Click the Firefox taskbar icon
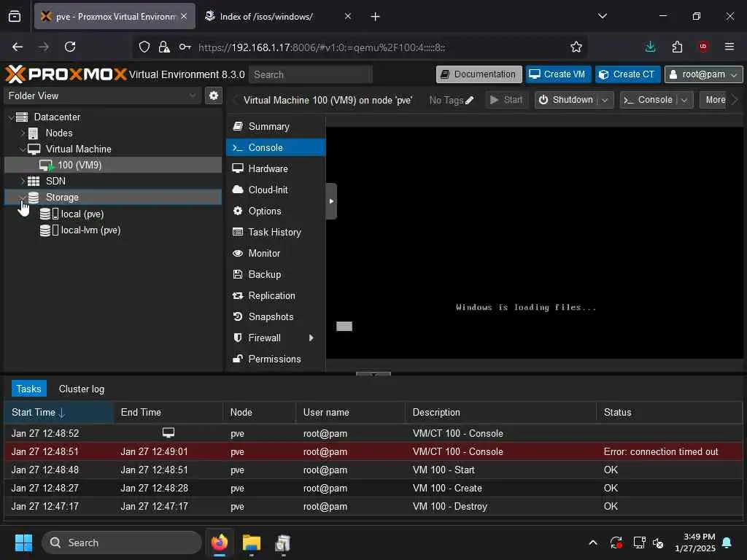747x560 pixels. click(220, 542)
